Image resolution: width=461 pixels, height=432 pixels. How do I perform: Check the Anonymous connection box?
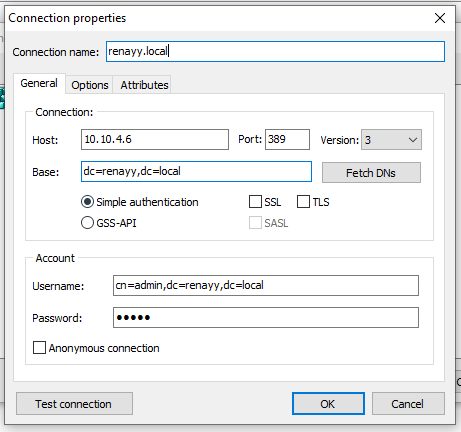point(39,347)
